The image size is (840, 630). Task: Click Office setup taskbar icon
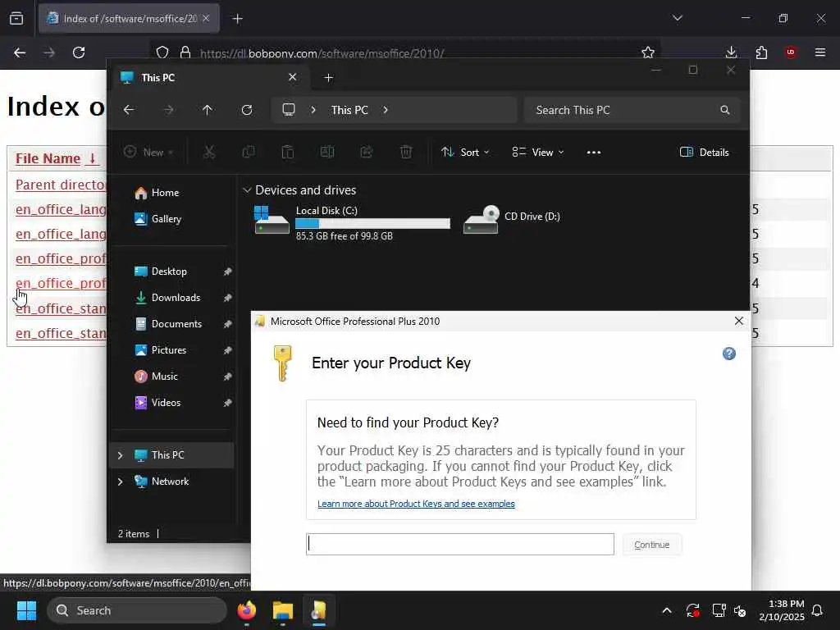[319, 610]
